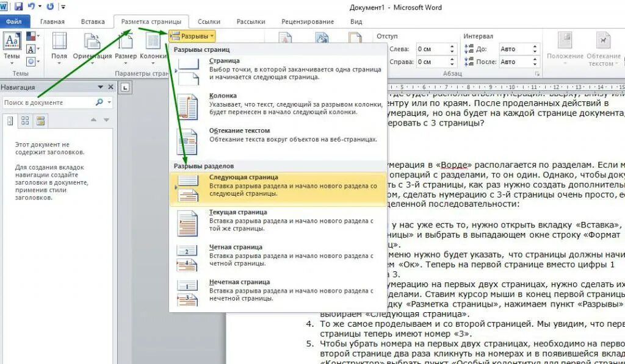
Task: Switch to the Рецензирование tab
Action: pos(308,21)
